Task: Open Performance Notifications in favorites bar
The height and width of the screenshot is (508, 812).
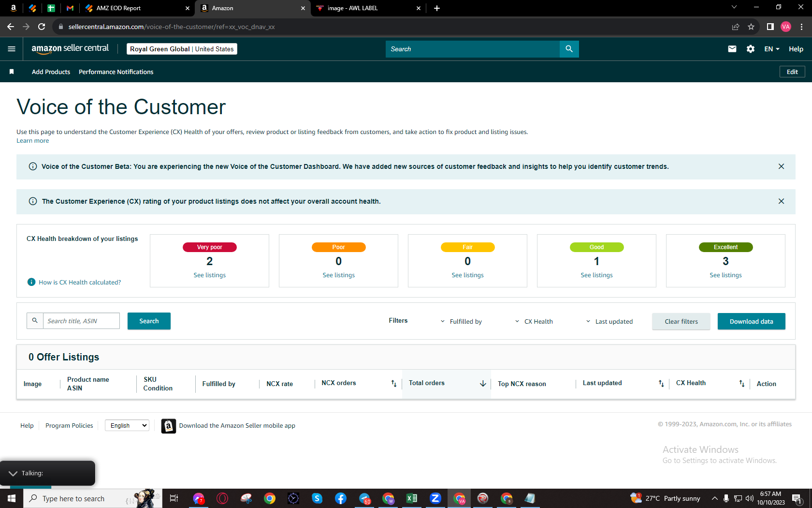Action: pyautogui.click(x=116, y=72)
